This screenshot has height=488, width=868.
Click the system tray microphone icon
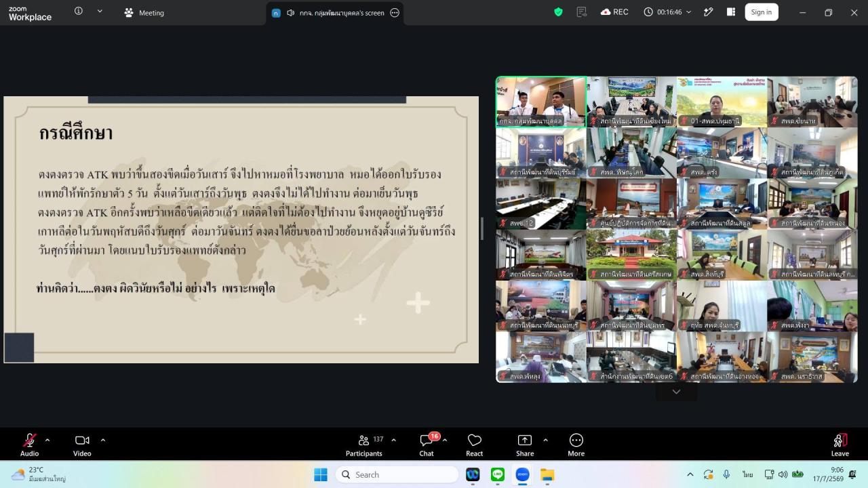[726, 474]
